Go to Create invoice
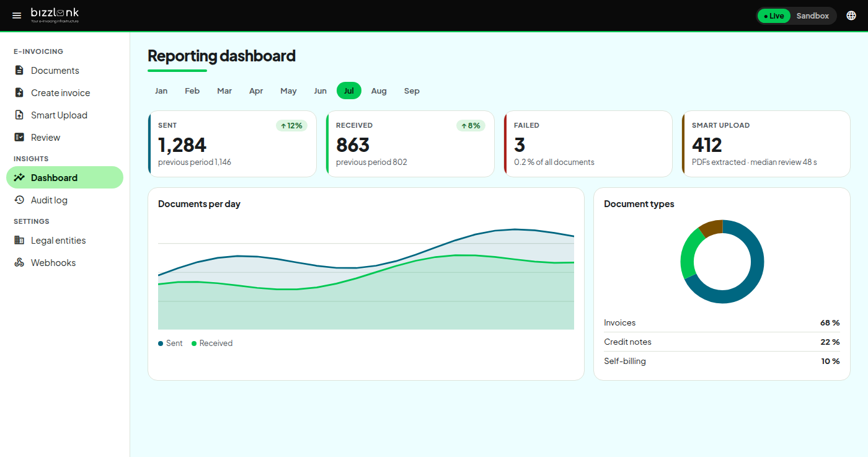Viewport: 868px width, 457px height. click(x=65, y=92)
